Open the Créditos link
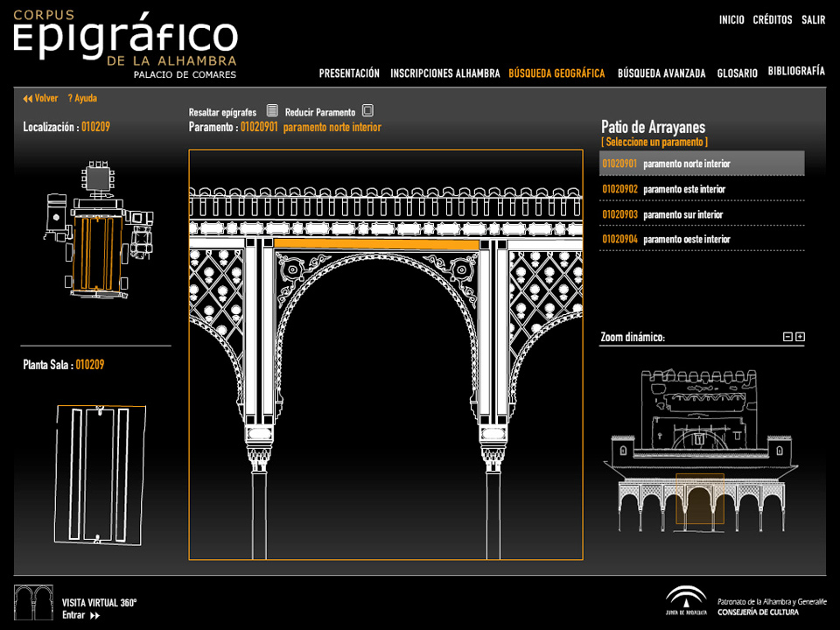 (773, 20)
